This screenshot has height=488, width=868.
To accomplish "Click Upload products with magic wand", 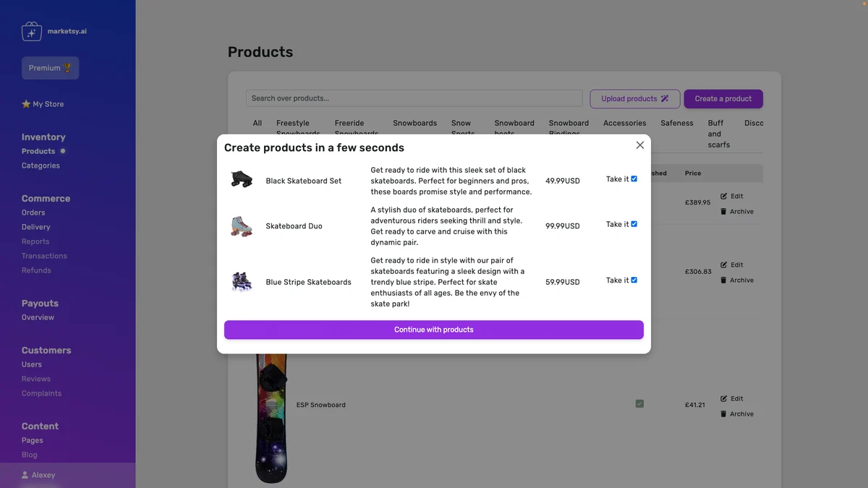I will 634,98.
